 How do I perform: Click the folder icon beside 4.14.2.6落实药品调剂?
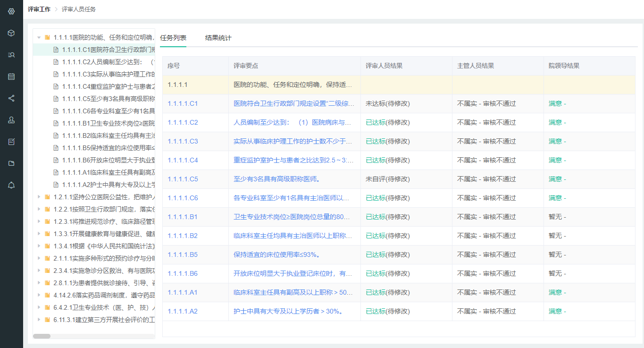point(47,295)
